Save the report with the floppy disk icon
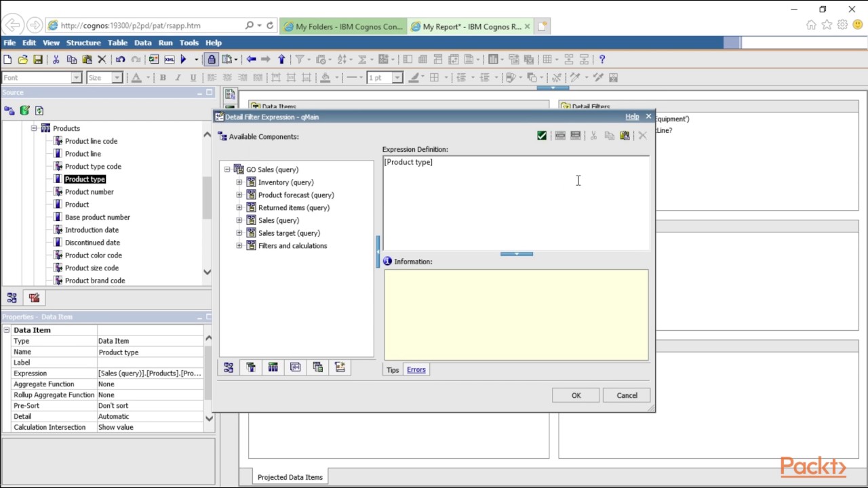868x488 pixels. [38, 60]
